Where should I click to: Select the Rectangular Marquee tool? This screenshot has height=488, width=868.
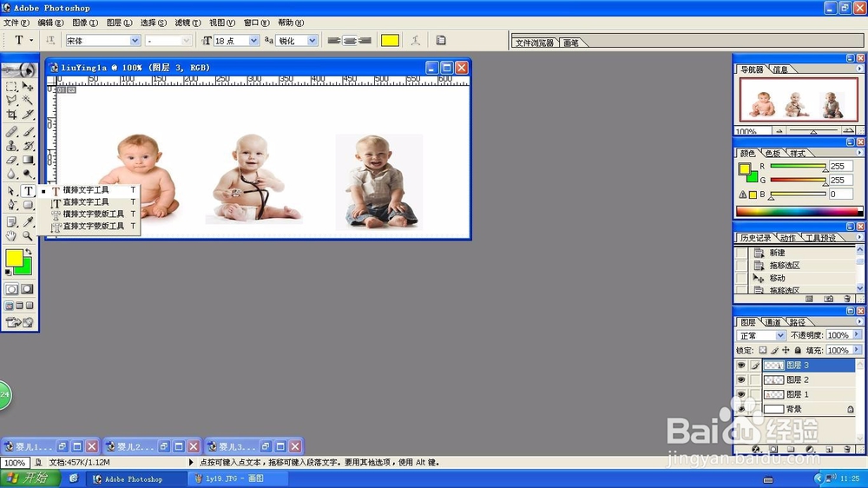coord(11,87)
